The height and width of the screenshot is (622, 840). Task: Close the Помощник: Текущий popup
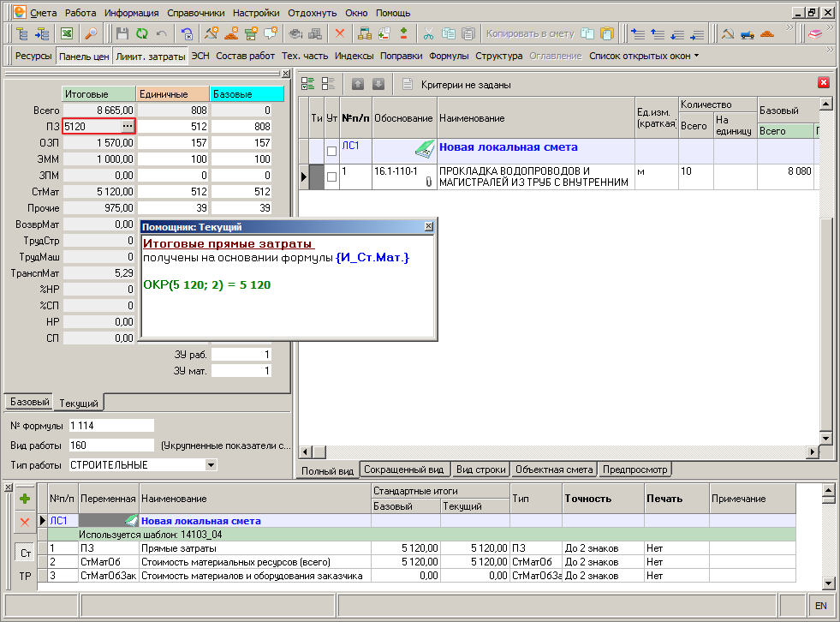click(x=429, y=226)
